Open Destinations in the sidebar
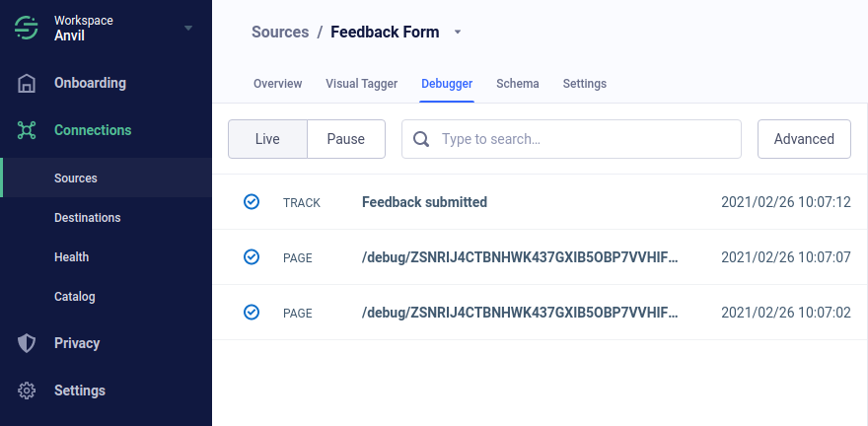 [87, 218]
